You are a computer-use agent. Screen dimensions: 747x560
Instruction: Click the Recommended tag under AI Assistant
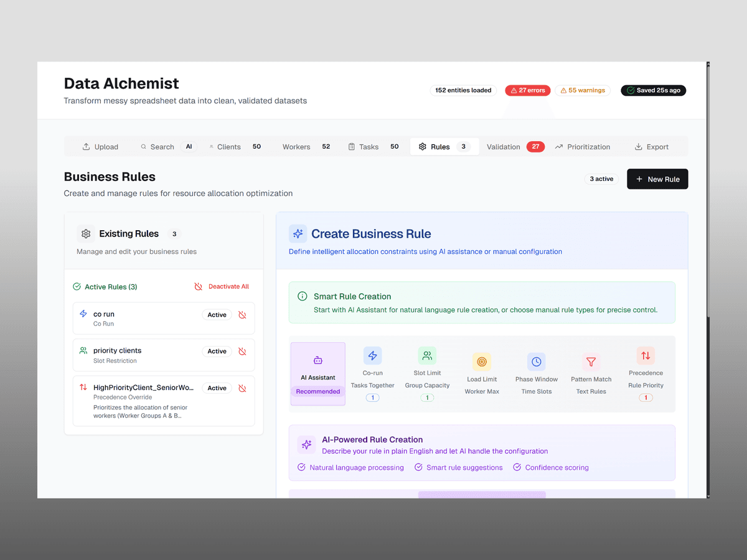(x=318, y=391)
